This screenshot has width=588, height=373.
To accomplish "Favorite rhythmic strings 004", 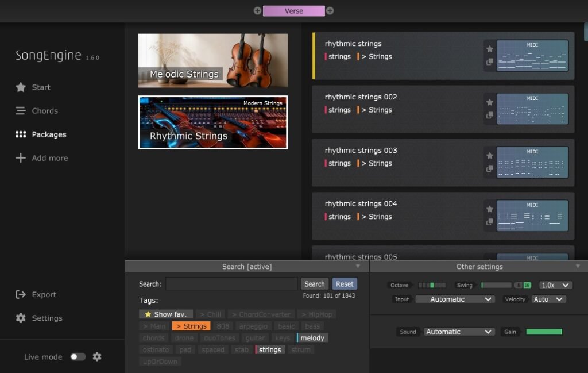I will [490, 209].
